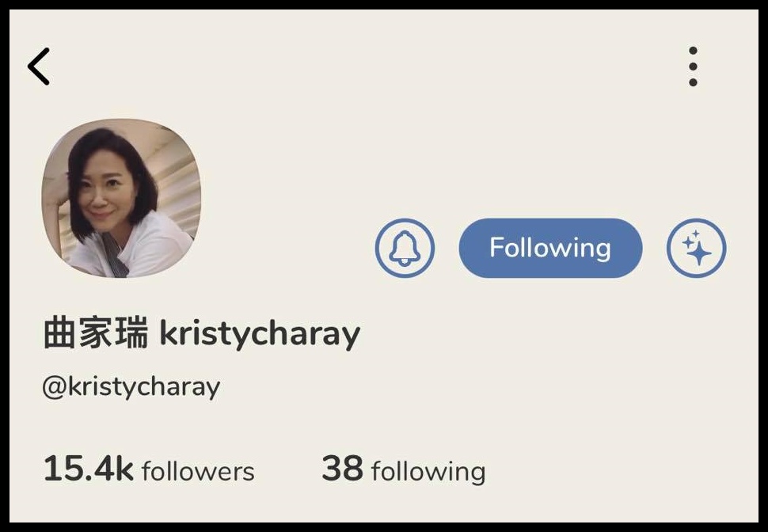Screen dimensions: 768x532
Task: Toggle the circled sparkle button
Action: (696, 248)
